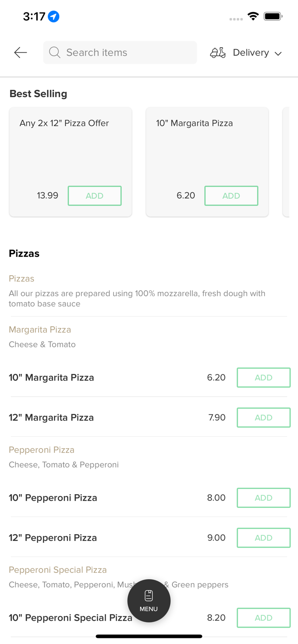Add the 10" Pepperoni Pizza

[263, 498]
